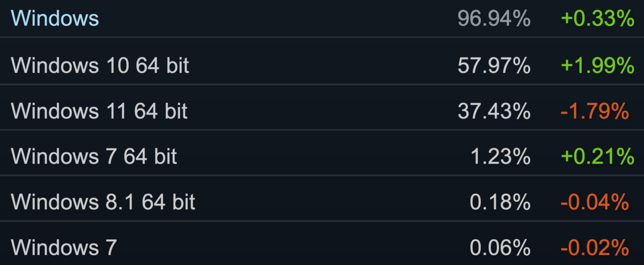Image resolution: width=644 pixels, height=265 pixels.
Task: Select the 0.18% share value
Action: coord(500,202)
